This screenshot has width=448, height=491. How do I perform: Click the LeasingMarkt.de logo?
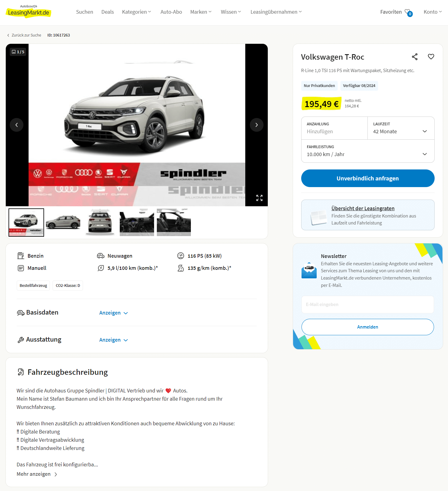tap(29, 12)
